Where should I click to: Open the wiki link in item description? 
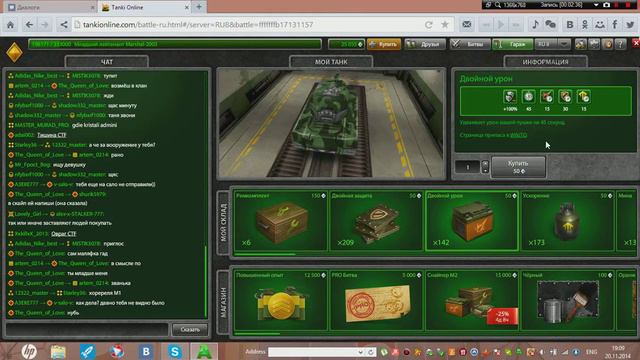[518, 135]
